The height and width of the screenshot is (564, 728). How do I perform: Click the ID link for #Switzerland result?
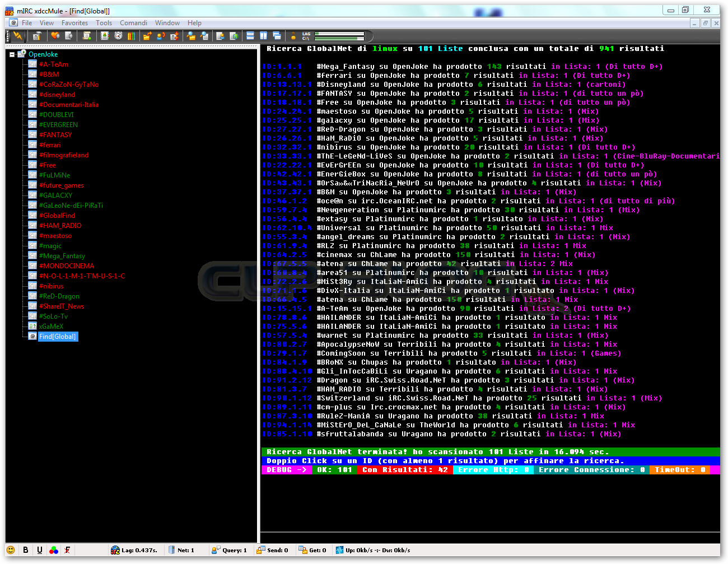click(x=287, y=398)
